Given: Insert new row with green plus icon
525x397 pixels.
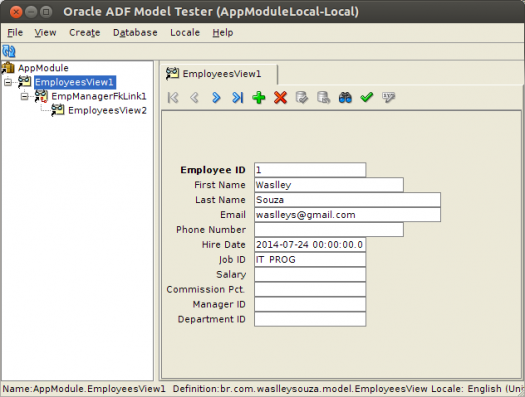Looking at the screenshot, I should point(259,97).
